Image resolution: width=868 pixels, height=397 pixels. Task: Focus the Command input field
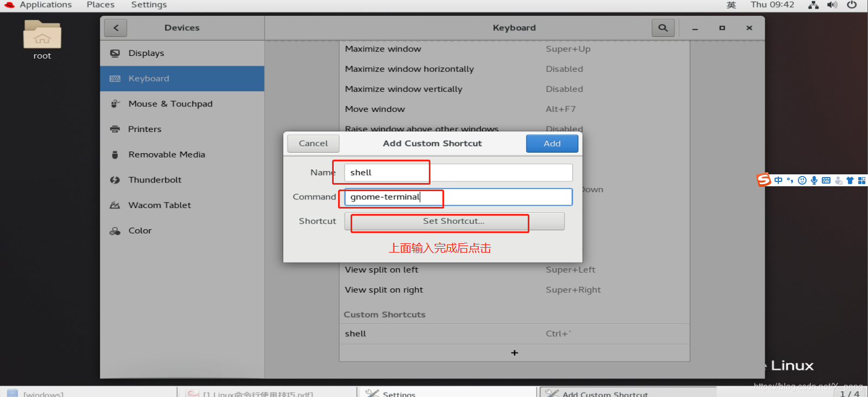[x=458, y=197]
